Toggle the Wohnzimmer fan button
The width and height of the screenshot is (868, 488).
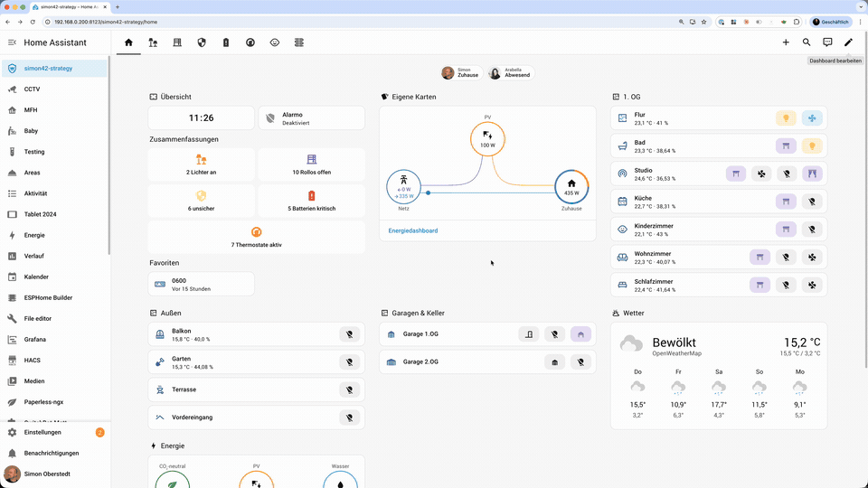(x=812, y=258)
